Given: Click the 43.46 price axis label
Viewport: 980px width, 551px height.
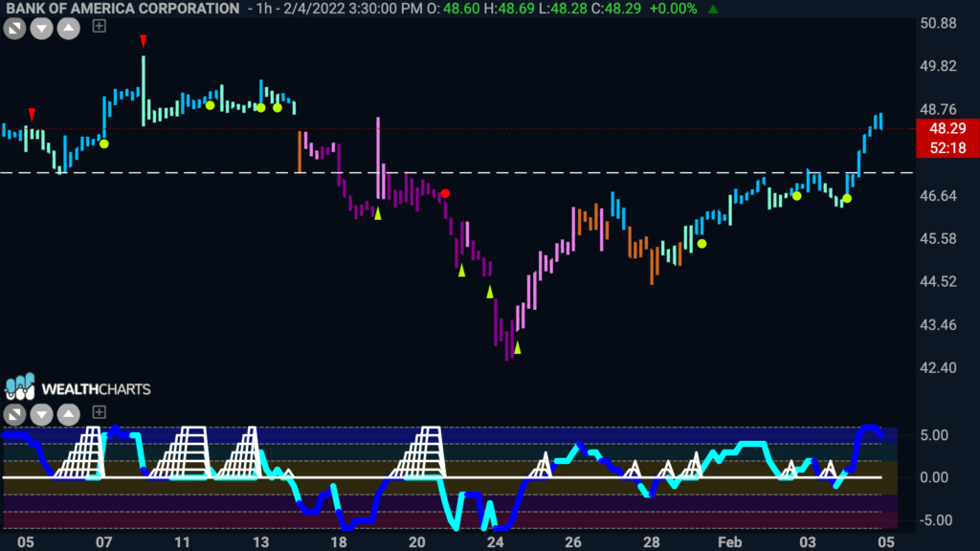Looking at the screenshot, I should pos(938,325).
